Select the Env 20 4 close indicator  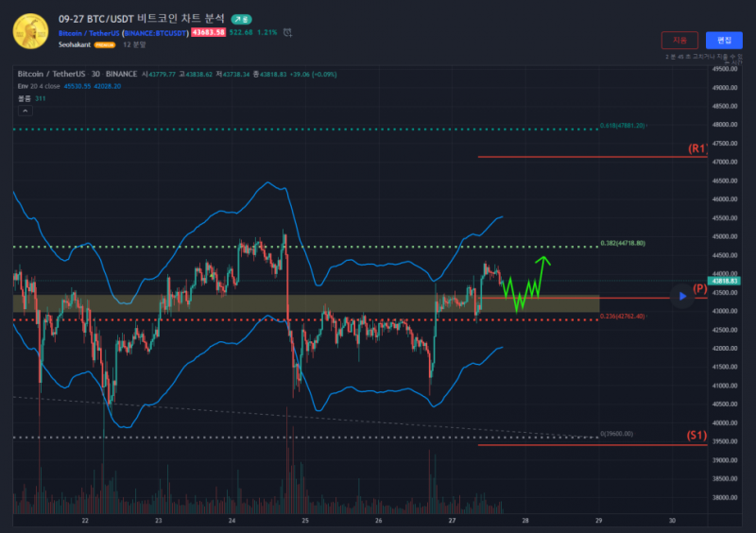tap(39, 86)
